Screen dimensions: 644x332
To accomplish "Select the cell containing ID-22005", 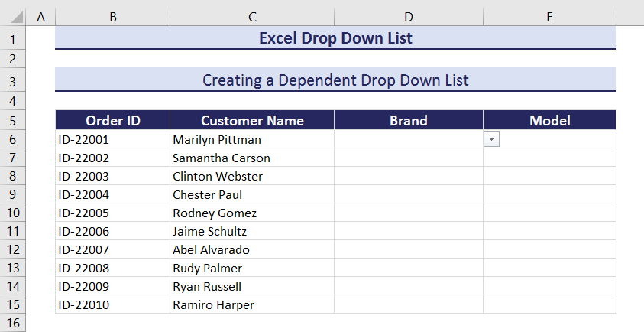I will [x=112, y=213].
